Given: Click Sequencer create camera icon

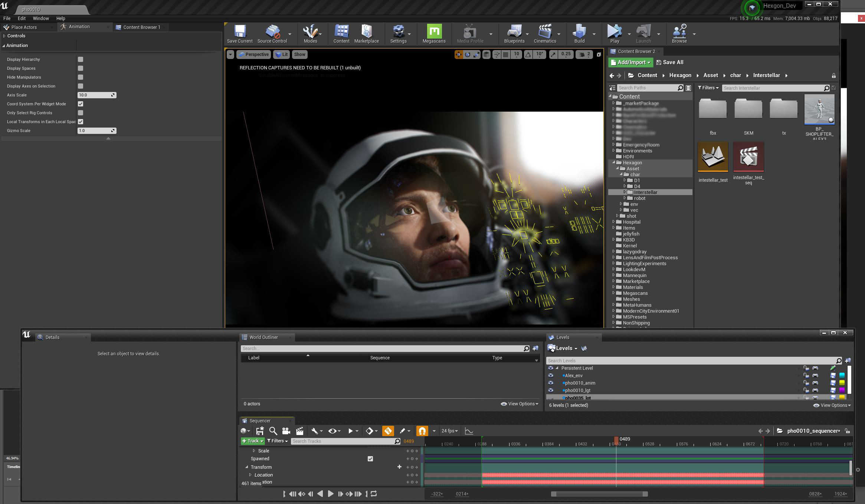Looking at the screenshot, I should click(286, 431).
